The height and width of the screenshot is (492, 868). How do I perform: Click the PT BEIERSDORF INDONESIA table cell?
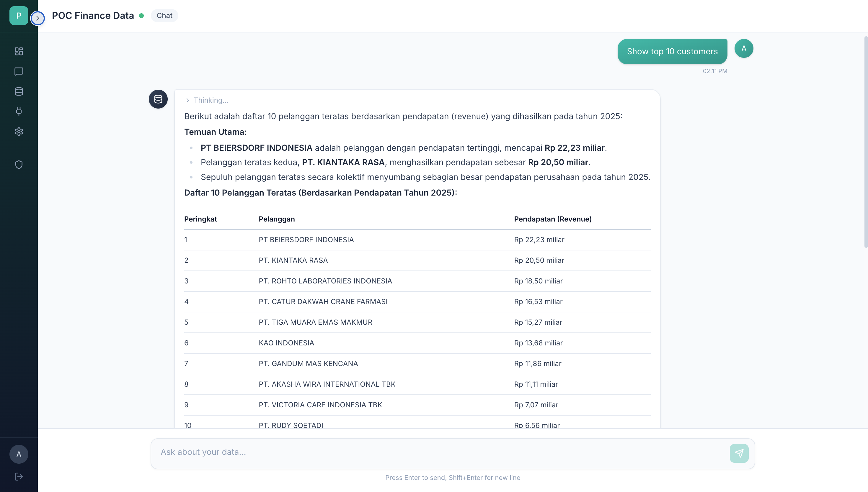coord(306,240)
